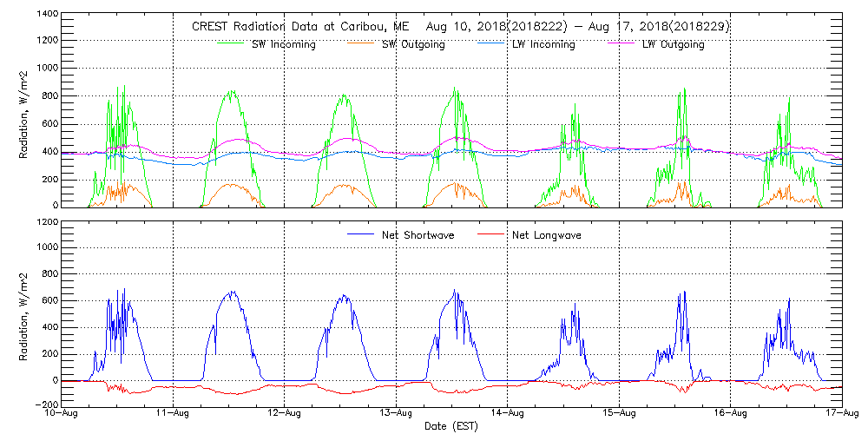
Task: Select the 16-Aug date axis label
Action: click(x=731, y=414)
